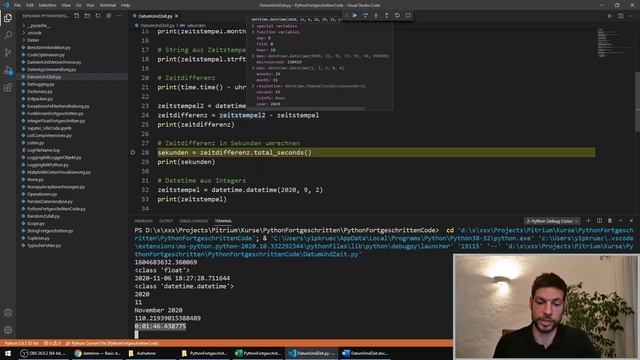Click New File icon in Explorer header
This screenshot has width=640, height=360.
[77, 16]
